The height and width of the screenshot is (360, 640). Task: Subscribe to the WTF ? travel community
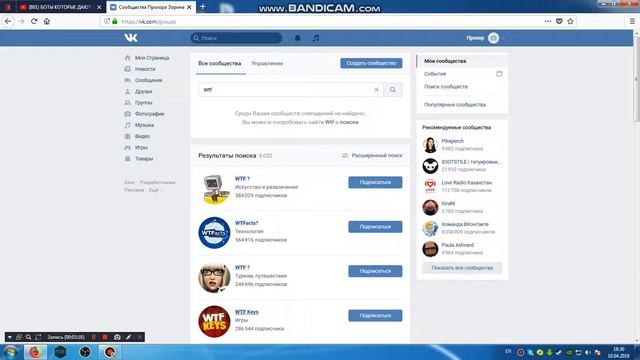coord(375,271)
